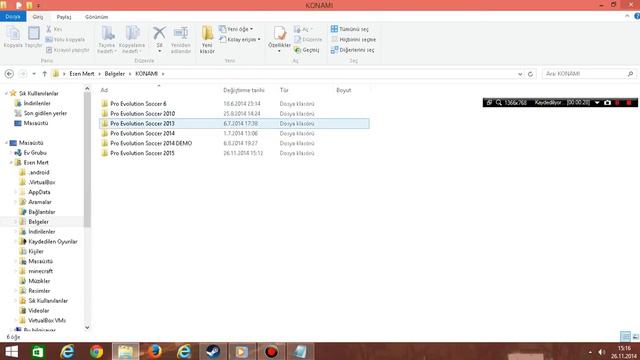Image resolution: width=640 pixels, height=360 pixels.
Task: Select the Pro Evolution Soccer 2010 folder
Action: point(142,113)
